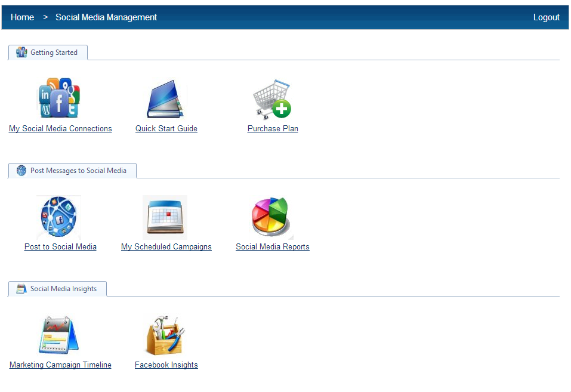Click the Purchase Plan text link

pos(273,128)
